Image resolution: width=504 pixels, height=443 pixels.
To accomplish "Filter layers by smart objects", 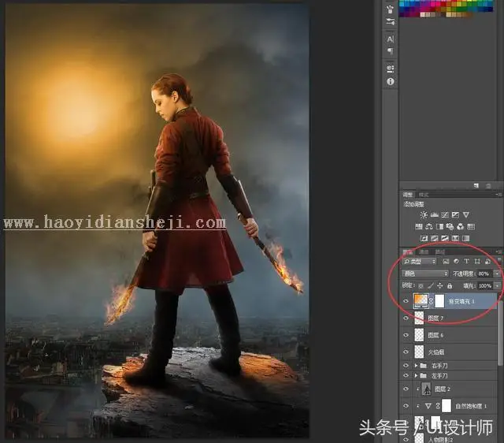I will (x=487, y=261).
